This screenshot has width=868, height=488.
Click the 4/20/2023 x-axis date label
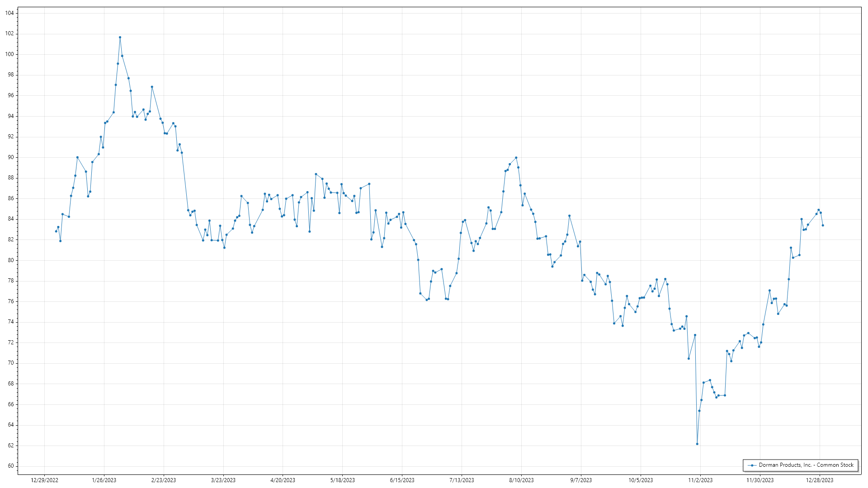pyautogui.click(x=283, y=480)
